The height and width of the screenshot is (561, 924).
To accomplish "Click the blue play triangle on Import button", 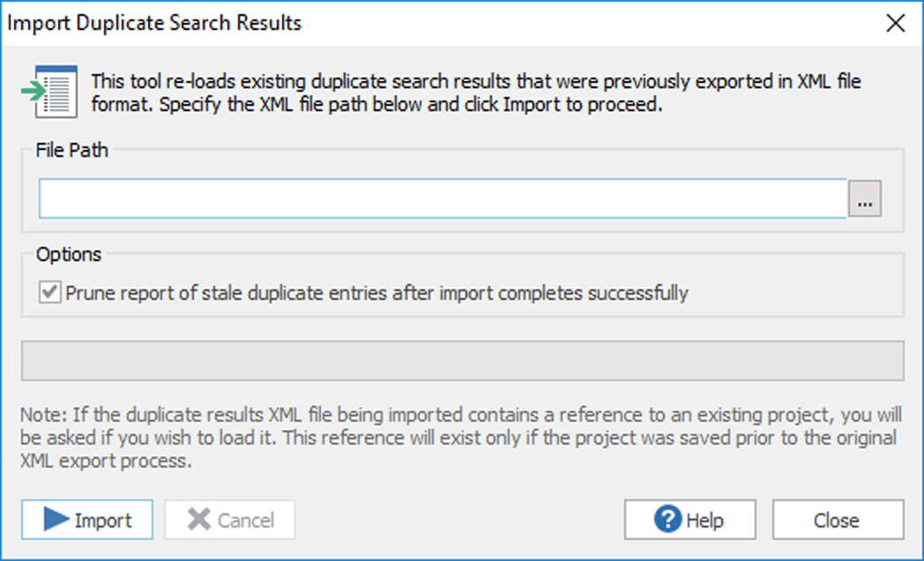I will pyautogui.click(x=55, y=520).
